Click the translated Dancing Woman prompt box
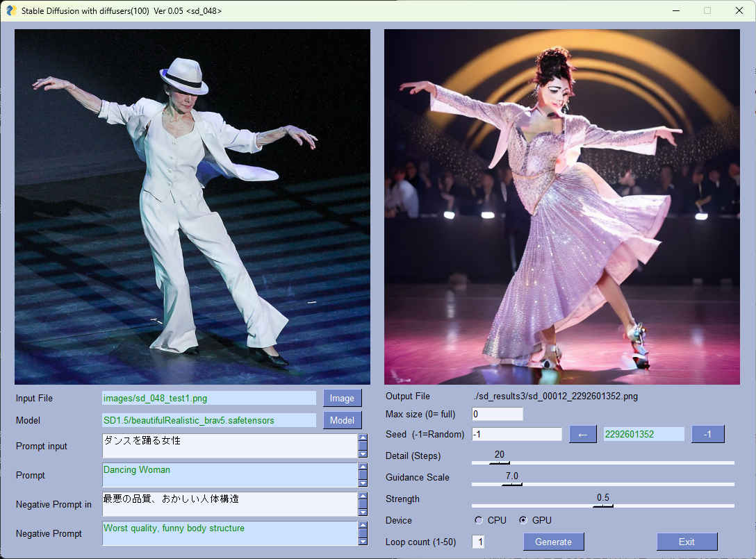 [x=230, y=475]
